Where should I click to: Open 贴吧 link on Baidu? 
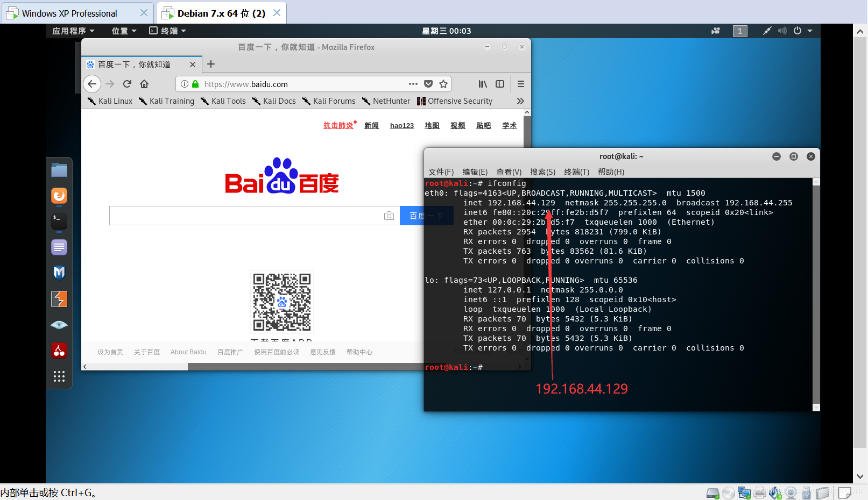pyautogui.click(x=483, y=125)
